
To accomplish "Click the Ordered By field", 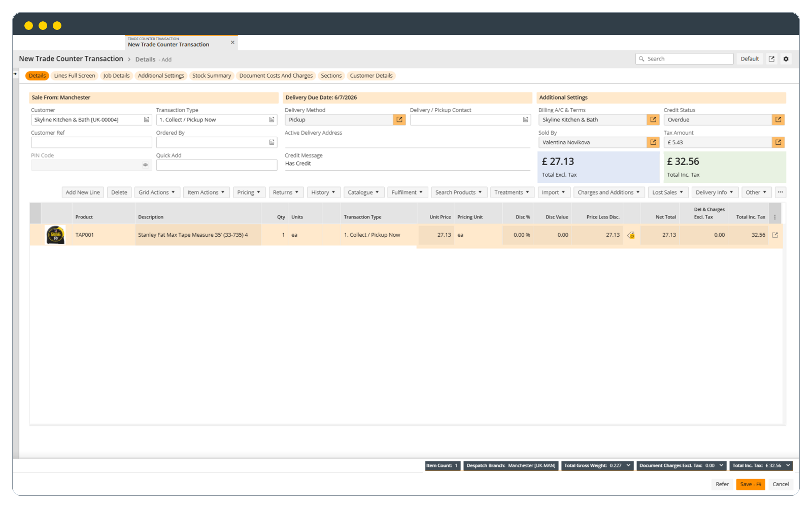I will pyautogui.click(x=217, y=143).
